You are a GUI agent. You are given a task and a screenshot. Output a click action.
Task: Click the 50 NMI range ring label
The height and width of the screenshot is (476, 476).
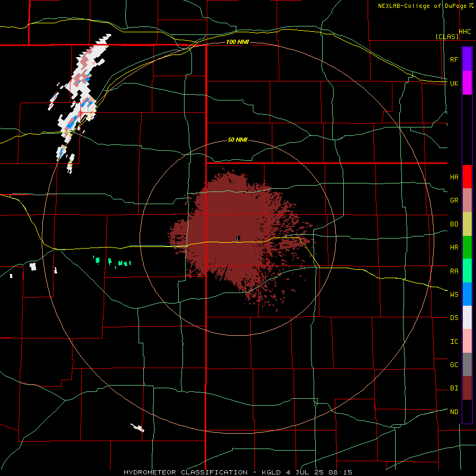(237, 140)
